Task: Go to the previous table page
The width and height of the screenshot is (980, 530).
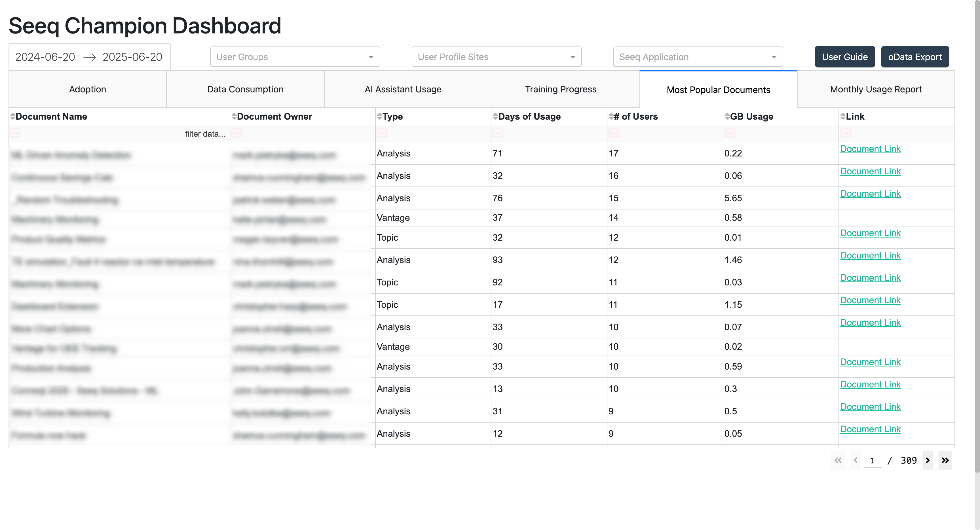Action: pyautogui.click(x=856, y=461)
